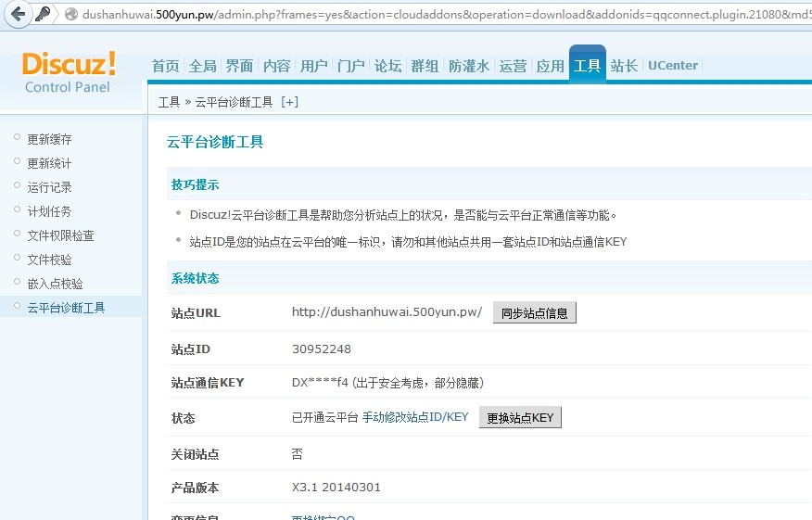Click the browser address bar URL

(x=447, y=15)
